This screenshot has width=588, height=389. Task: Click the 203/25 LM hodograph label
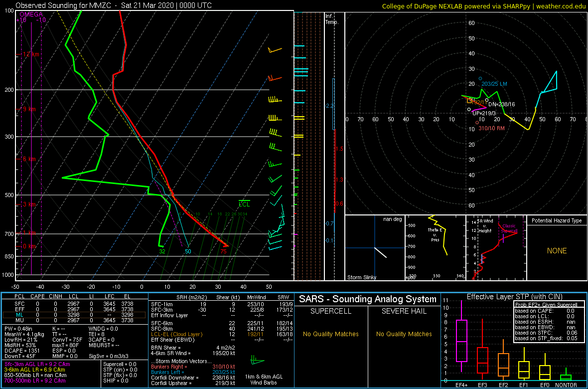[494, 84]
